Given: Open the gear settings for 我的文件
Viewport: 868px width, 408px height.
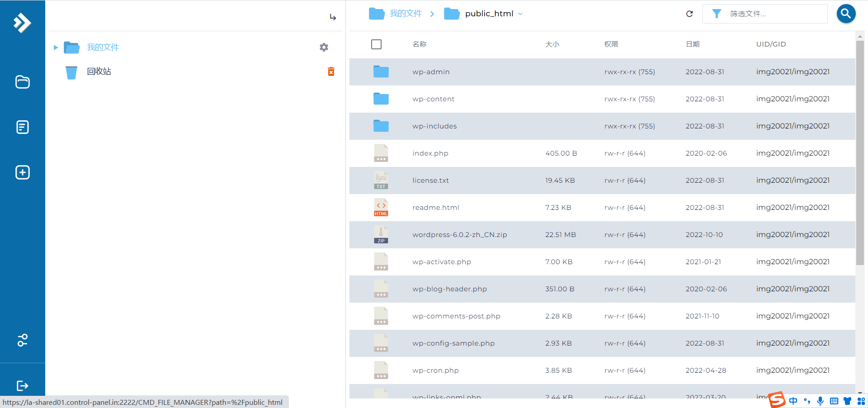Looking at the screenshot, I should point(324,47).
